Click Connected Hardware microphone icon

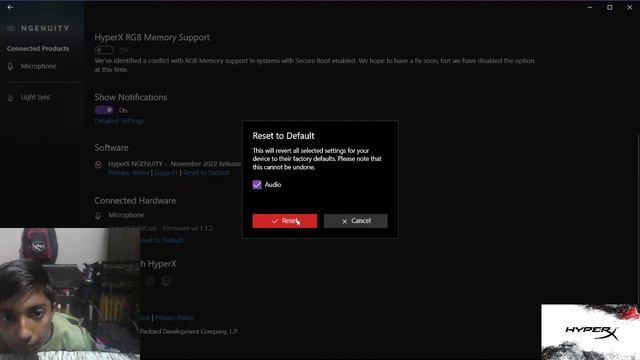pyautogui.click(x=98, y=216)
